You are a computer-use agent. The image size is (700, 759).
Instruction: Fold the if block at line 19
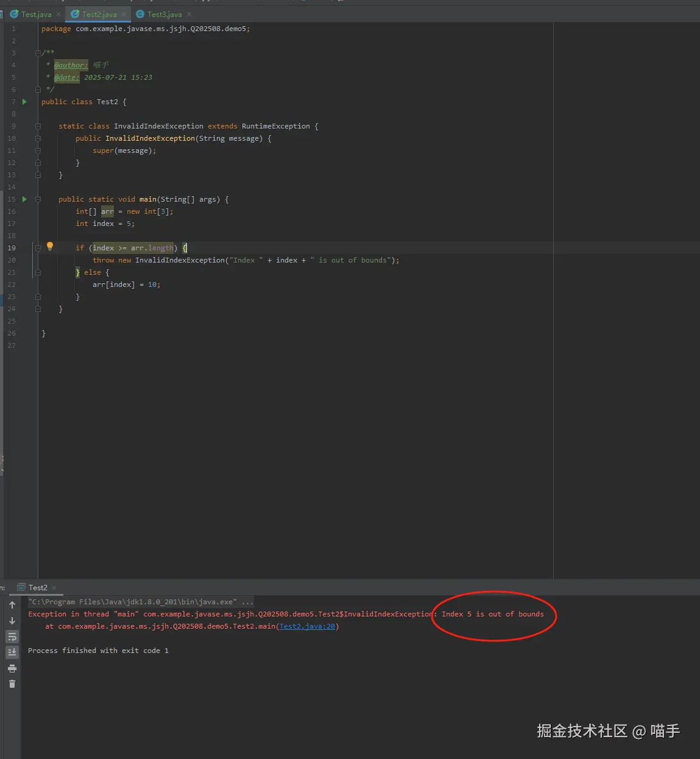click(38, 248)
